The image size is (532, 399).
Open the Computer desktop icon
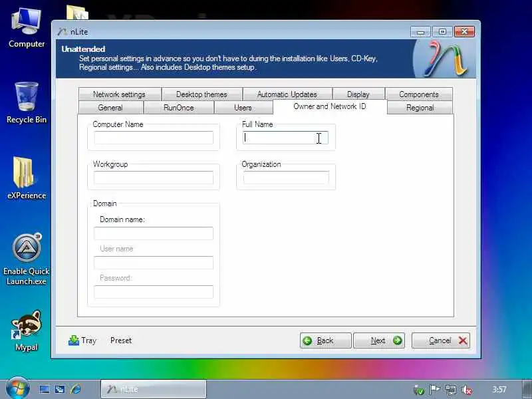27,28
